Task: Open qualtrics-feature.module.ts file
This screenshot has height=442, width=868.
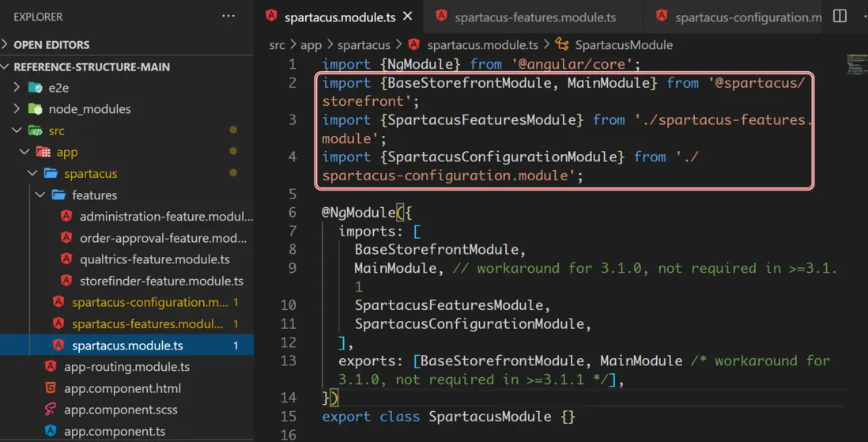Action: tap(154, 259)
